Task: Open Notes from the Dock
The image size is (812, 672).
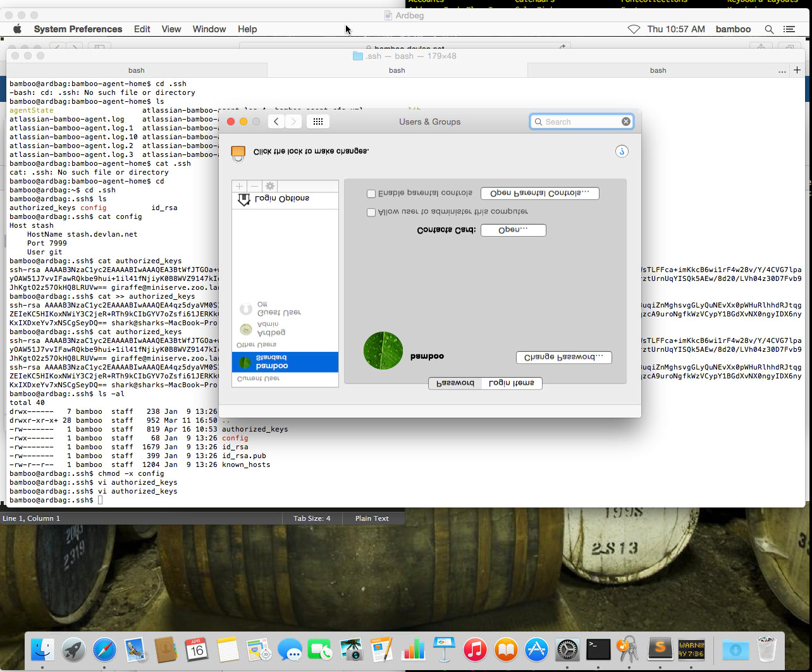Action: (x=228, y=649)
